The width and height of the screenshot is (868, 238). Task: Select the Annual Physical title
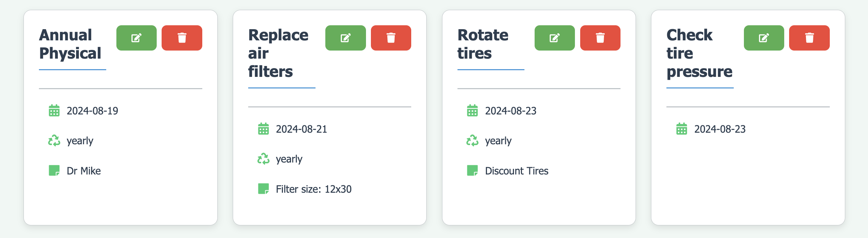(x=70, y=44)
